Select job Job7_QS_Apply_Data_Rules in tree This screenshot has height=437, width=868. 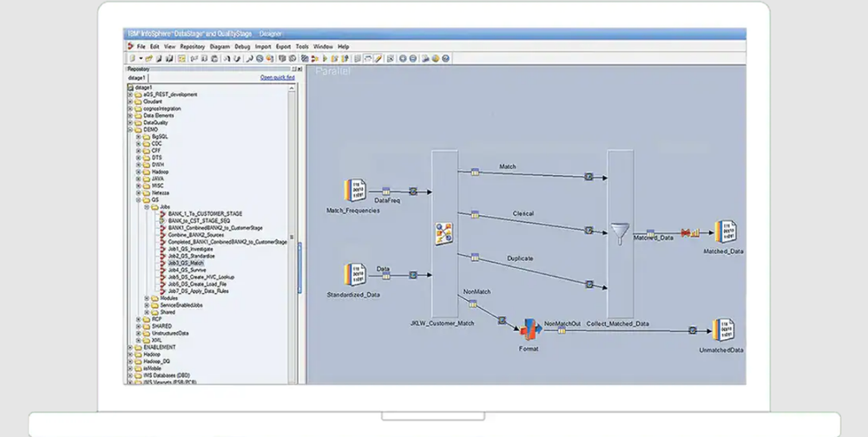198,291
